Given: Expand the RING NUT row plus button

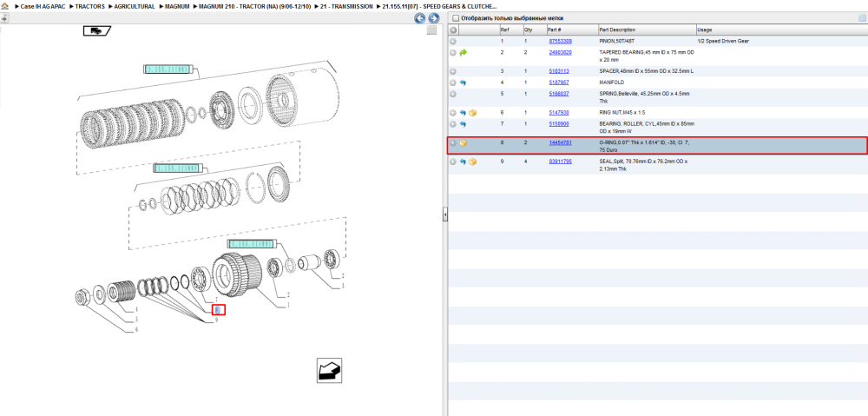Looking at the screenshot, I should pyautogui.click(x=453, y=112).
